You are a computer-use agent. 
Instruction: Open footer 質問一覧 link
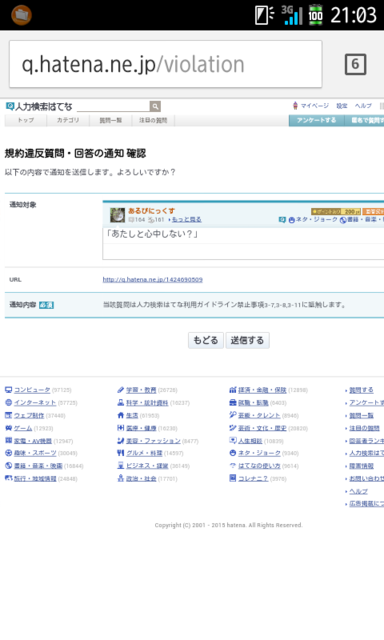coord(361,416)
